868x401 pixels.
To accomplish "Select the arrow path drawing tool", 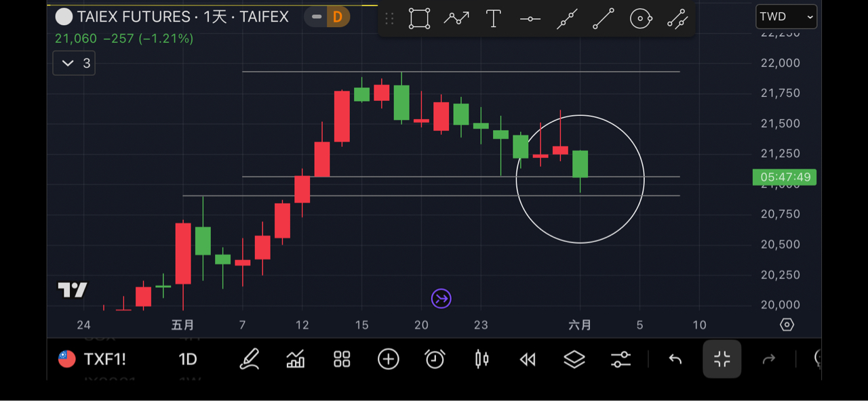I will tap(456, 19).
